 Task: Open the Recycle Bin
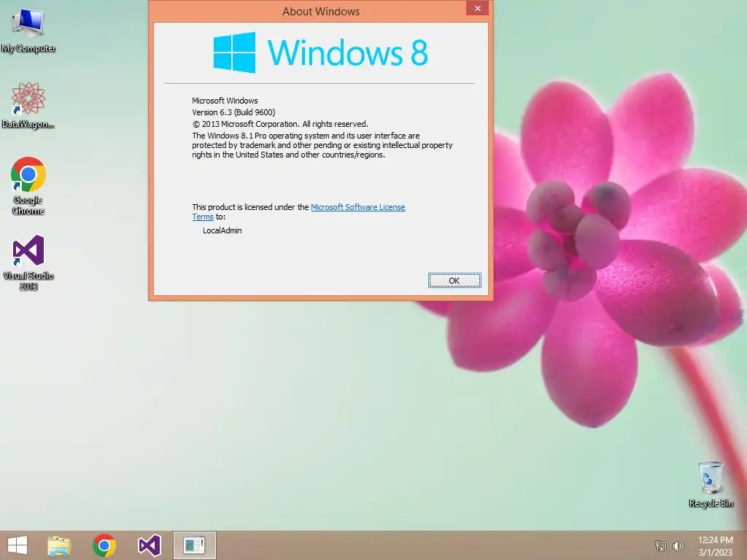pyautogui.click(x=711, y=484)
